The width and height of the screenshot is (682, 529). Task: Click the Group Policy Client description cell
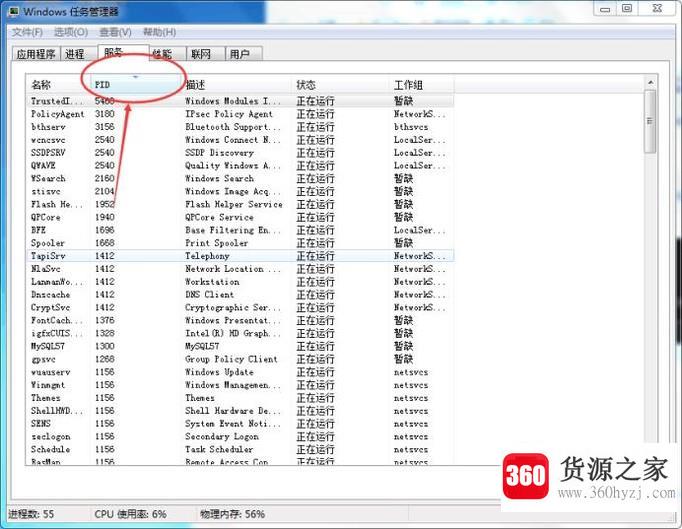(231, 359)
